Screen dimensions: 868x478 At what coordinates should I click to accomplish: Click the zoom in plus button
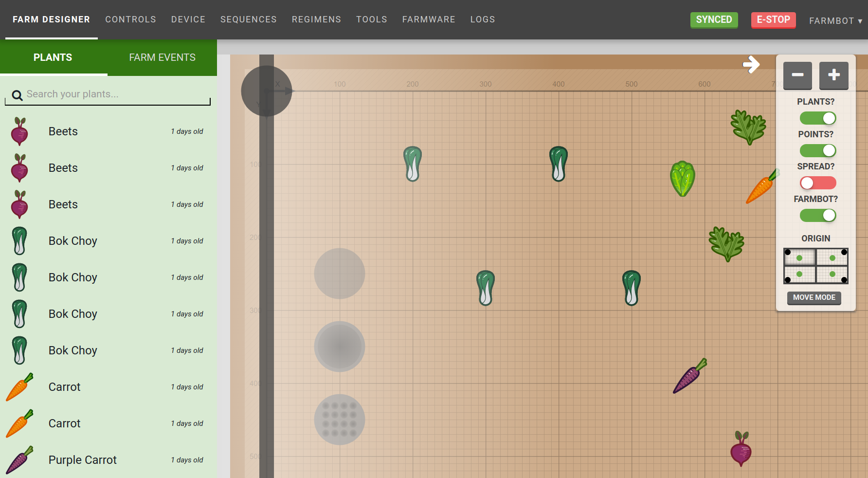833,75
